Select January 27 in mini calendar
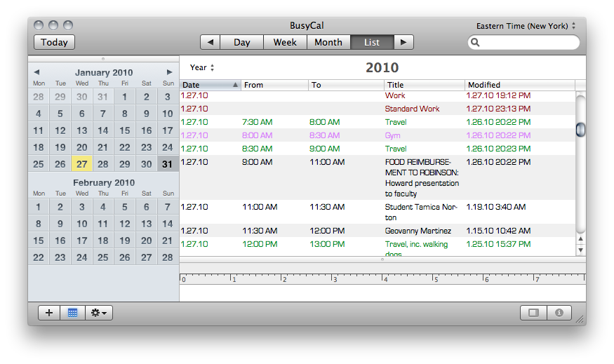614x364 pixels. (x=82, y=163)
